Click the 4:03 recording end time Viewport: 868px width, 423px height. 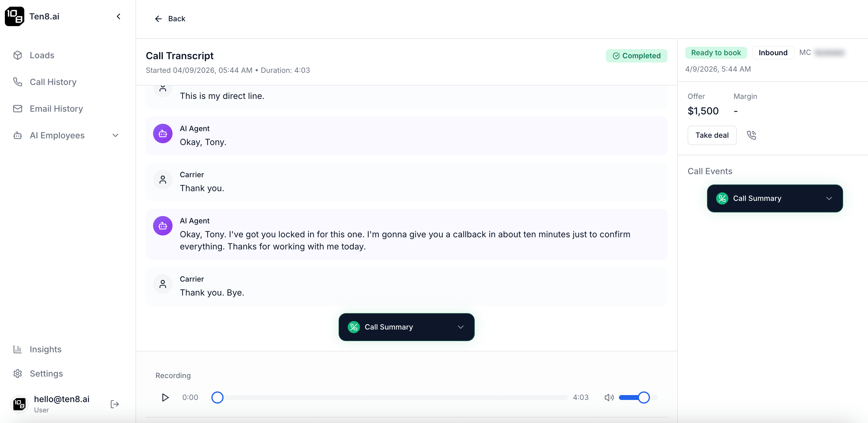click(581, 398)
